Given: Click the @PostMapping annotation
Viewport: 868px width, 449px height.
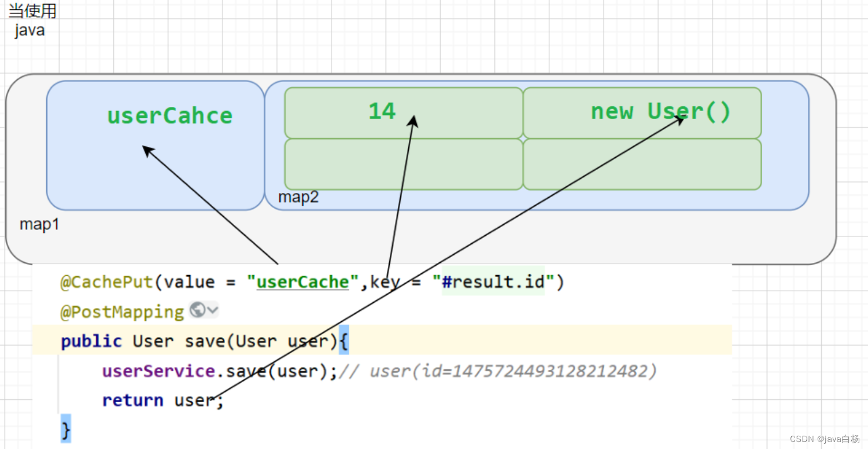Looking at the screenshot, I should point(122,312).
